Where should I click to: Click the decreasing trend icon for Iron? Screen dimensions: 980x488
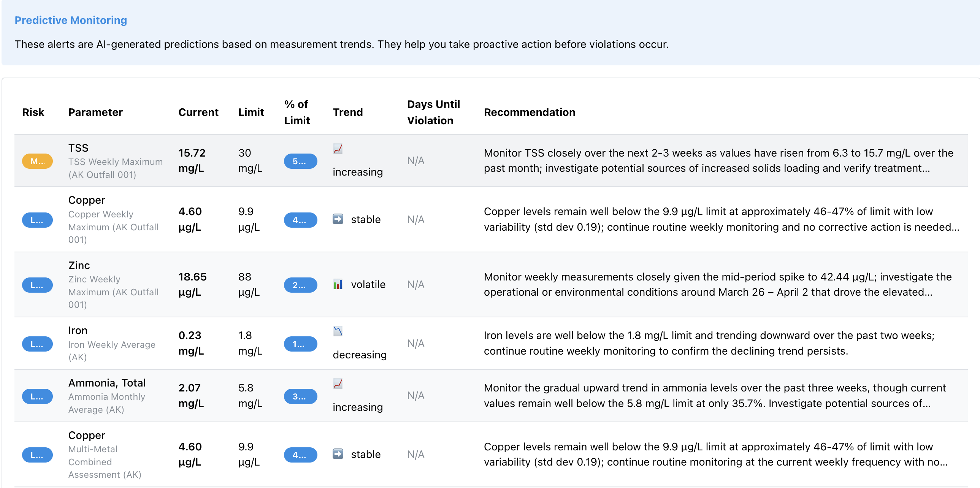pyautogui.click(x=338, y=331)
